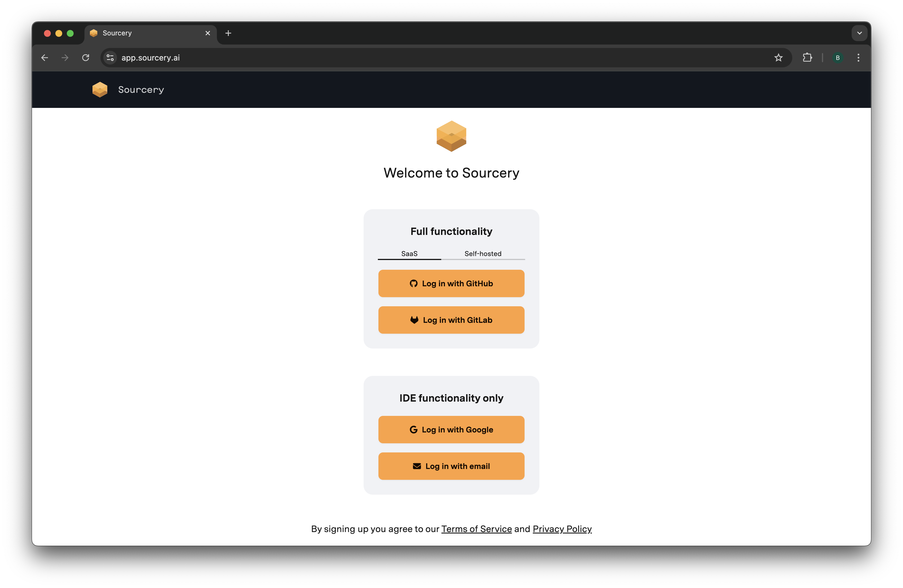The width and height of the screenshot is (903, 588).
Task: Log in with GitHub
Action: pyautogui.click(x=451, y=283)
